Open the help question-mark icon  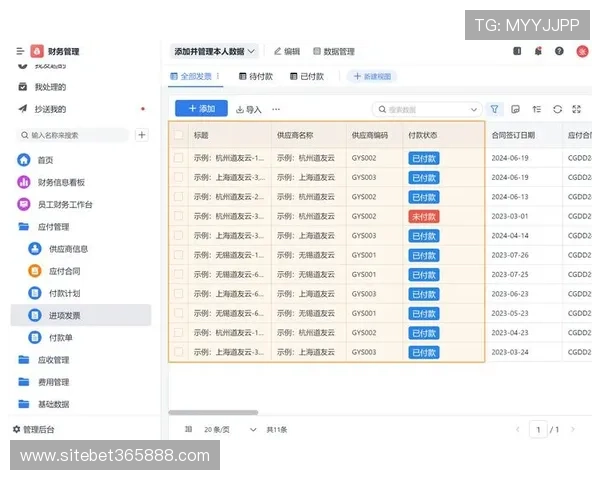click(x=559, y=51)
